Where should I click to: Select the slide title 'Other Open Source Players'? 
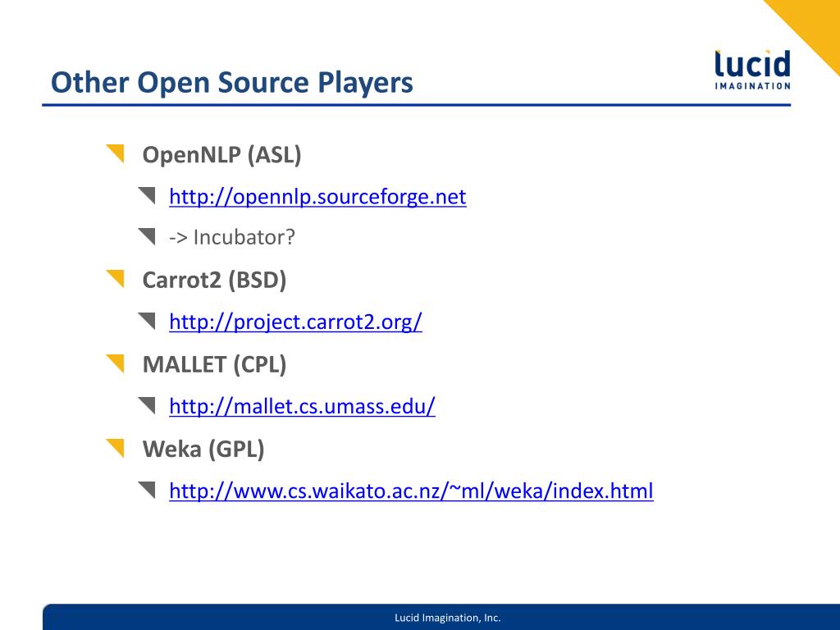click(x=232, y=83)
